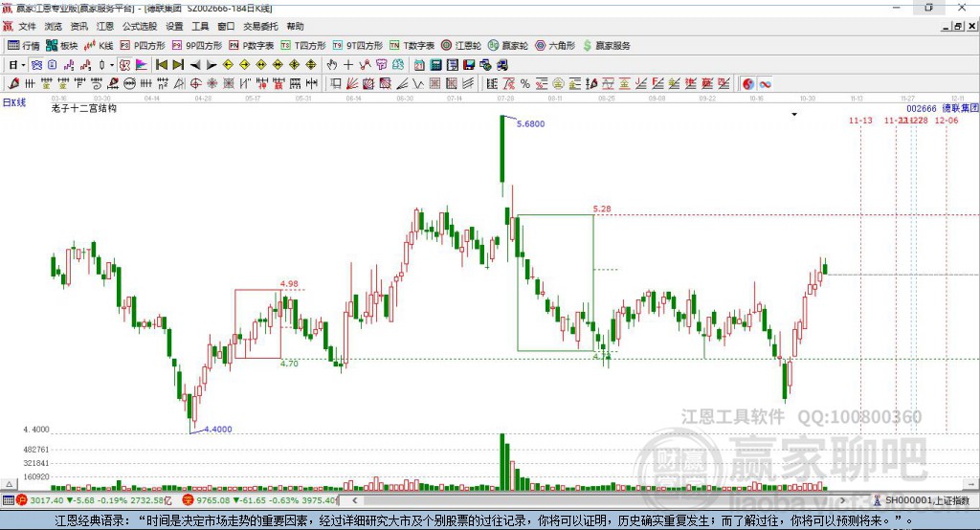Image resolution: width=980 pixels, height=530 pixels.
Task: Open 赢家服务 service with dollar icon
Action: [606, 46]
